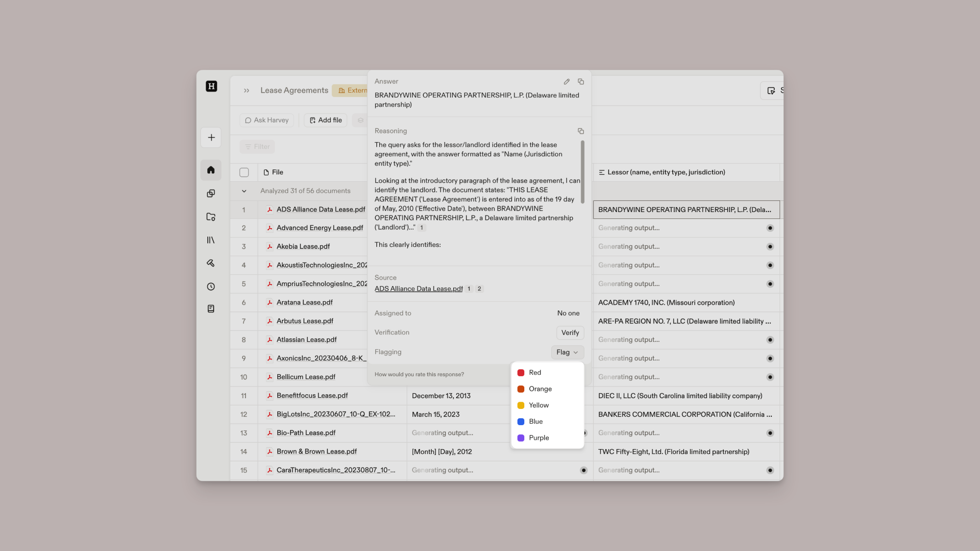Image resolution: width=980 pixels, height=551 pixels.
Task: Choose the Blue flag option
Action: click(x=547, y=422)
